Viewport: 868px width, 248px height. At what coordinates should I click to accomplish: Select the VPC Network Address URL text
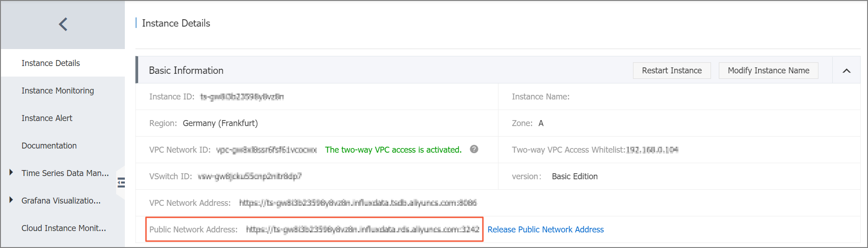click(358, 203)
